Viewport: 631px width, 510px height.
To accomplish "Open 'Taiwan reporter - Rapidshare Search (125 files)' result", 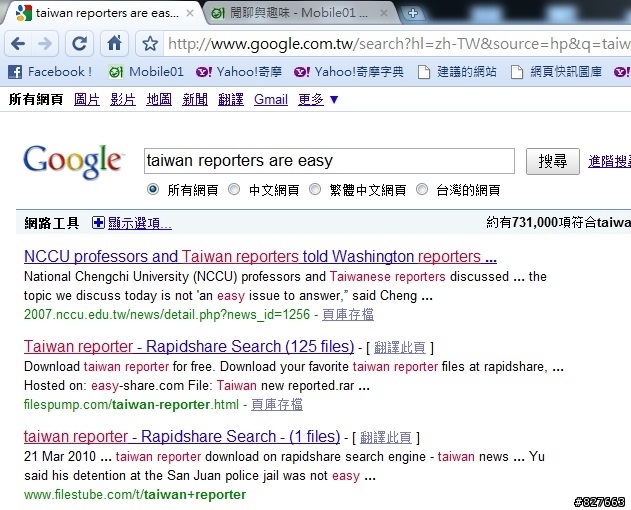I will pos(189,347).
